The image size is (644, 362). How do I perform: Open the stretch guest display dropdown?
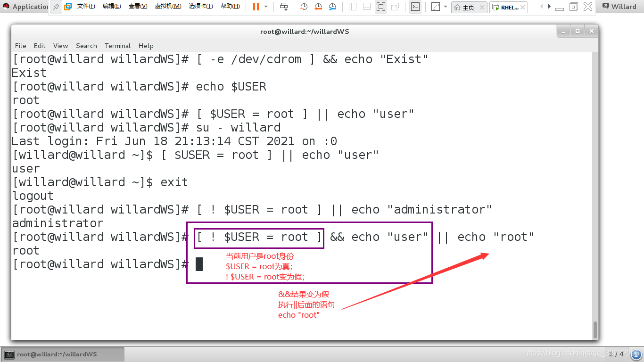(445, 7)
